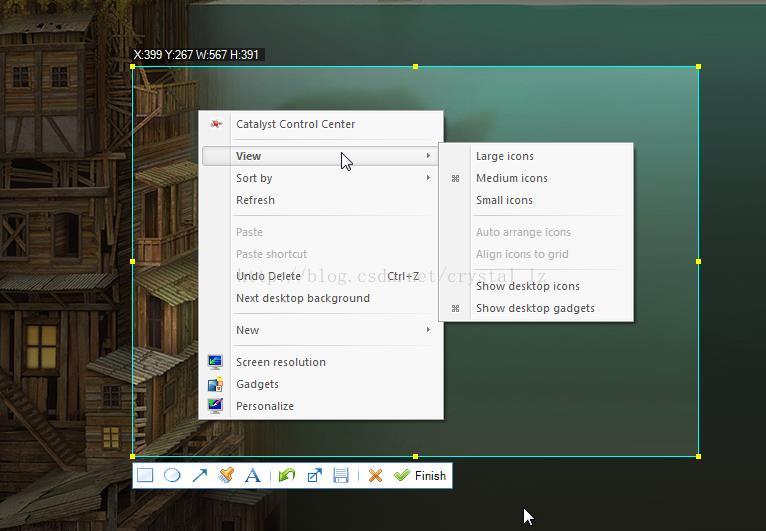Open the View submenu arrow

428,156
